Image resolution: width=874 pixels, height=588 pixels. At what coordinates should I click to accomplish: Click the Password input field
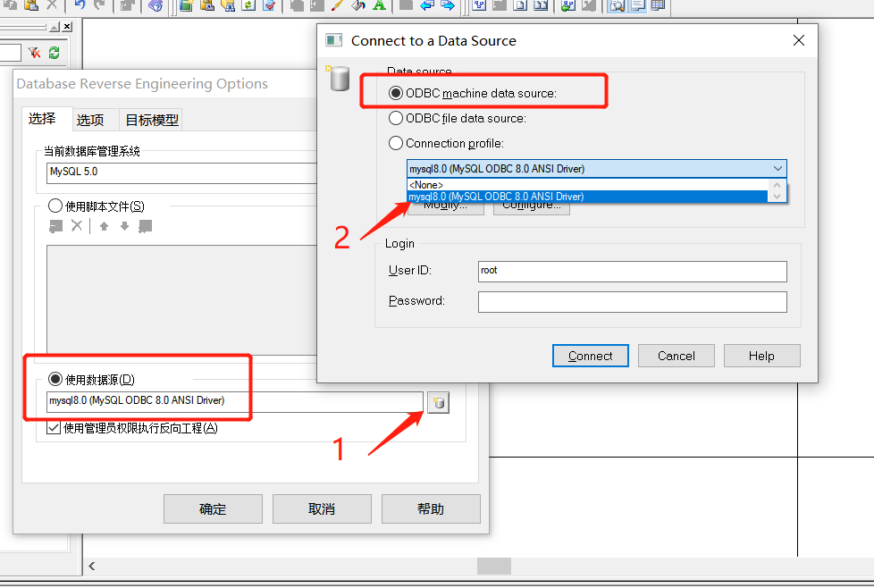pos(632,302)
